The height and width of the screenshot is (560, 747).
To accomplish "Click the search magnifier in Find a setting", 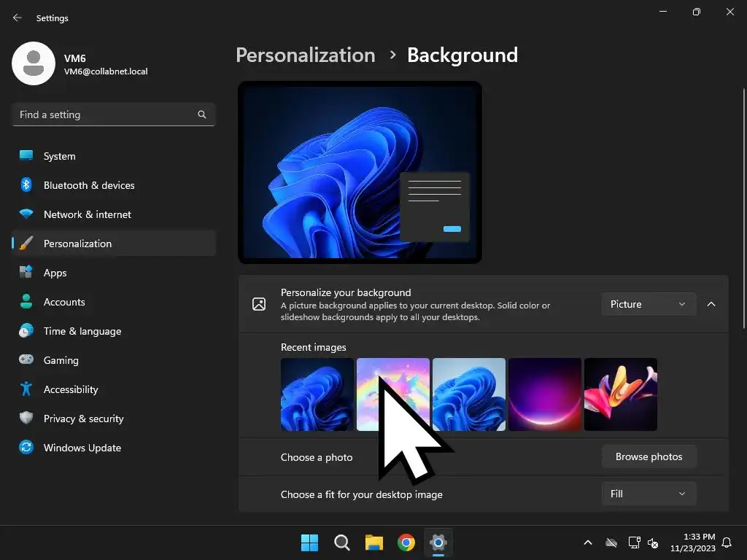I will [202, 114].
